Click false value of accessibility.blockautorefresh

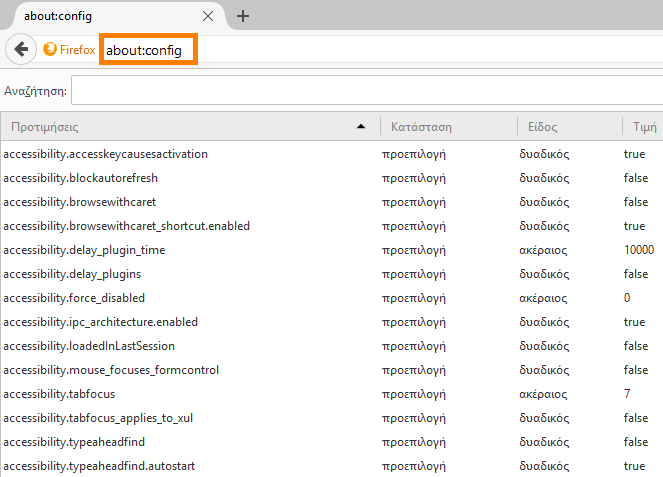point(636,178)
